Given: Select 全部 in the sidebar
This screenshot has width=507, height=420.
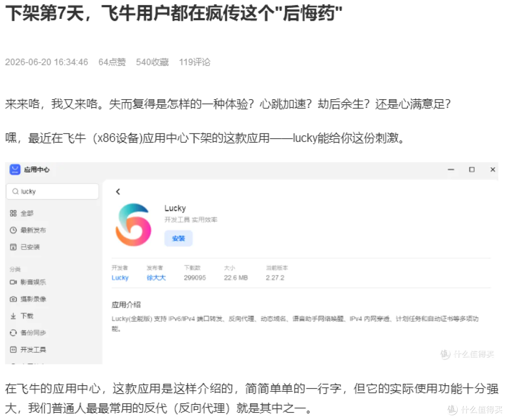Looking at the screenshot, I should coord(27,213).
